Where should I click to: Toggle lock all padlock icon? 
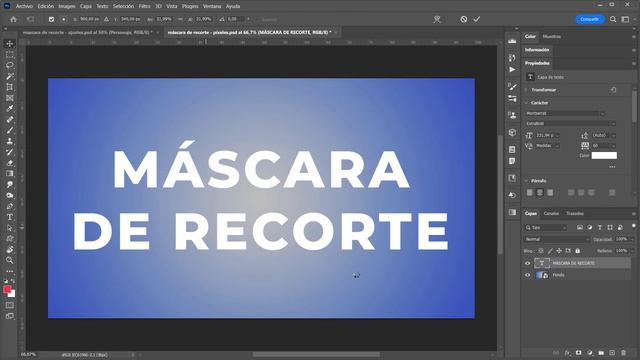tap(578, 251)
